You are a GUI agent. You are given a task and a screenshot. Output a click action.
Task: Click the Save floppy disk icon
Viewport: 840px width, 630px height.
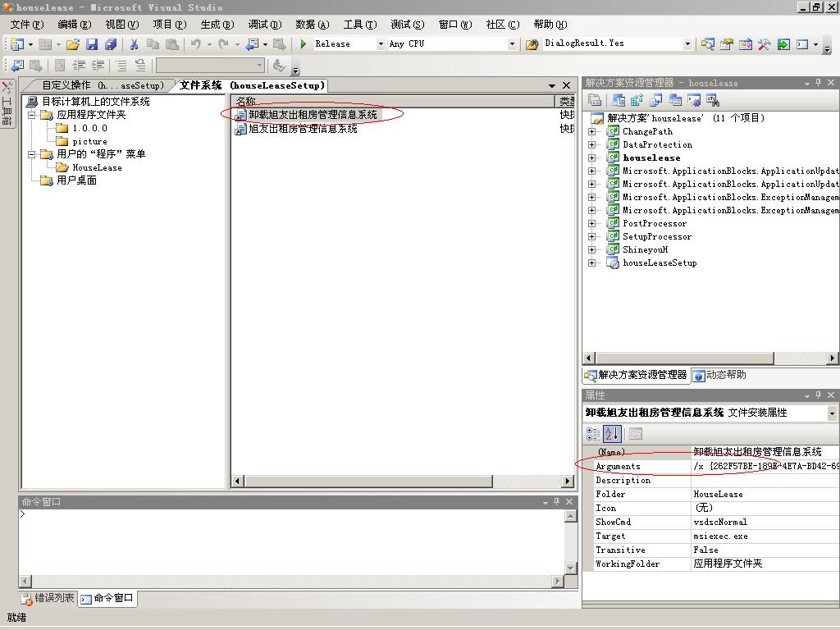pyautogui.click(x=92, y=44)
